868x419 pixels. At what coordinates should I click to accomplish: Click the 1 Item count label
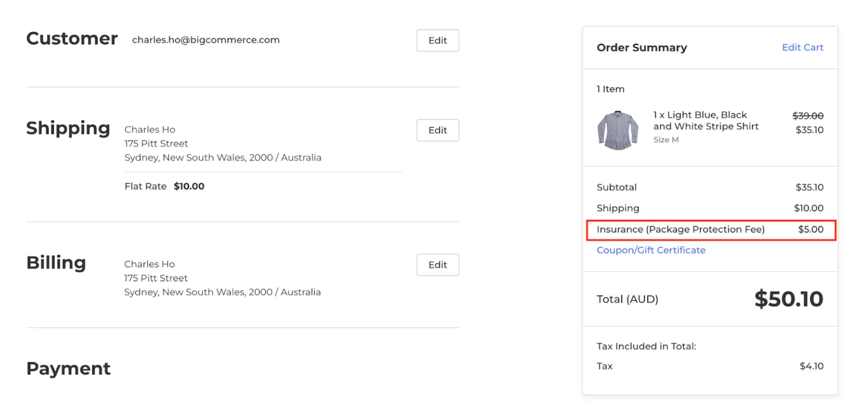(610, 89)
